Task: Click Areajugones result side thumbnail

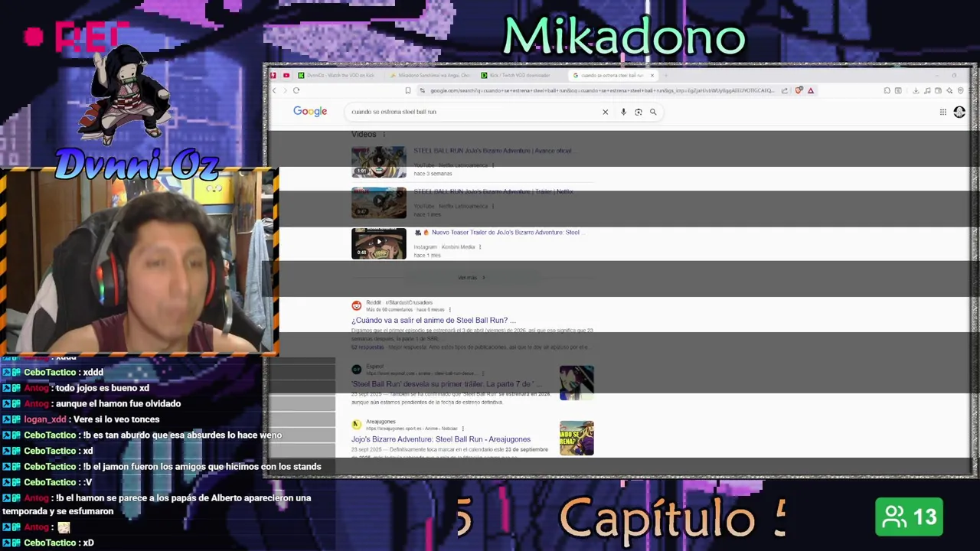Action: 577,439
